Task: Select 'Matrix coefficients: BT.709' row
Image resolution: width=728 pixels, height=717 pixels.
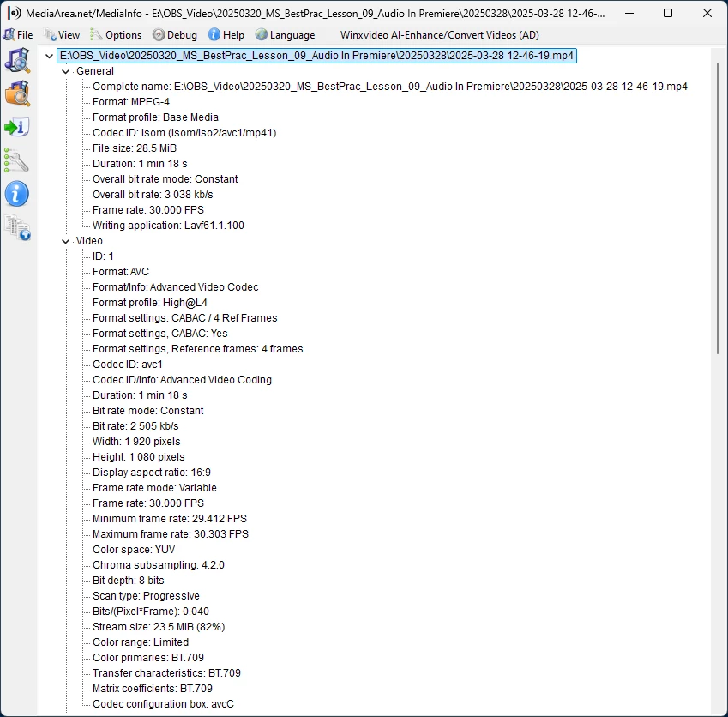Action: 153,688
